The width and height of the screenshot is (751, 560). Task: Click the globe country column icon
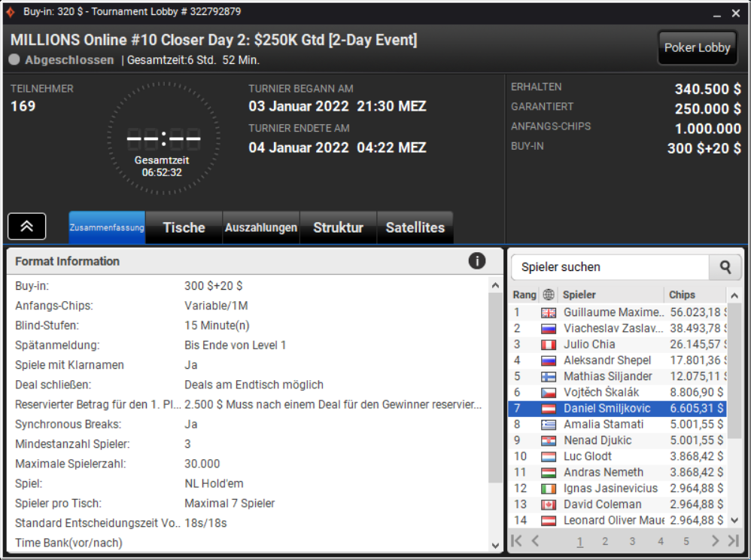[549, 294]
